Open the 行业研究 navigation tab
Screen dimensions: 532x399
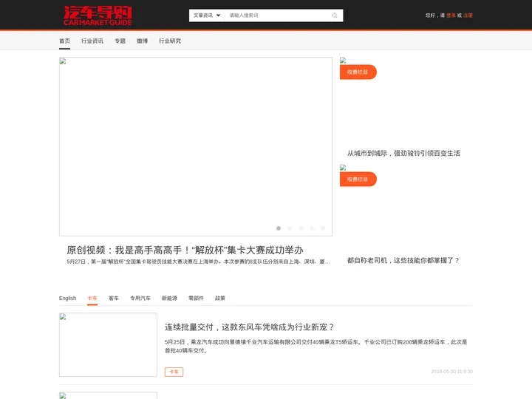click(170, 41)
